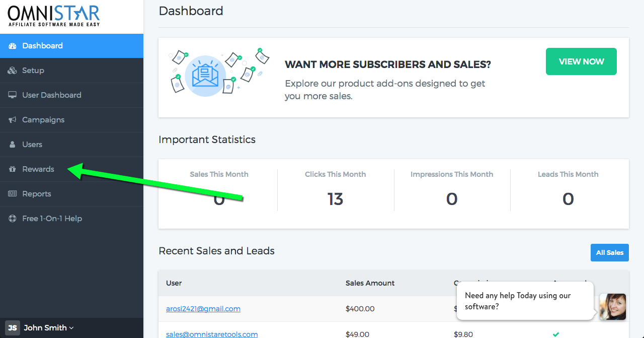Open the arosi2421@gmail.com sale record
This screenshot has width=644, height=338.
tap(203, 309)
